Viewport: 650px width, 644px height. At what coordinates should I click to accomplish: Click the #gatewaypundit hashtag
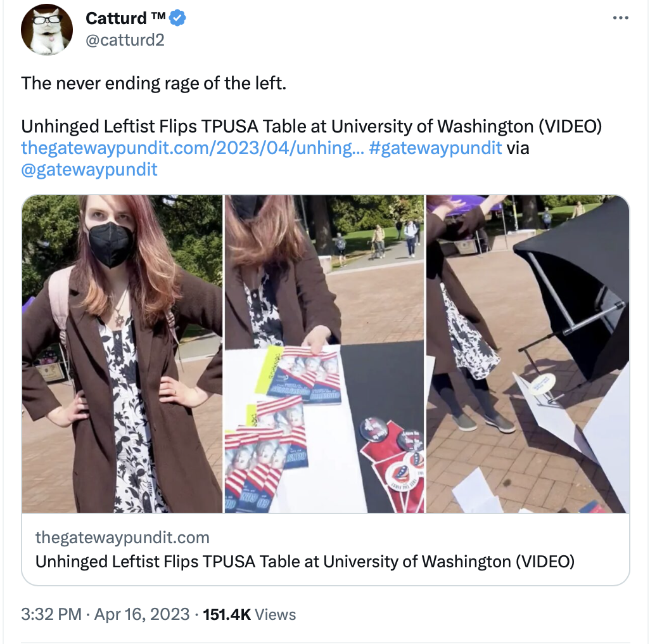435,148
